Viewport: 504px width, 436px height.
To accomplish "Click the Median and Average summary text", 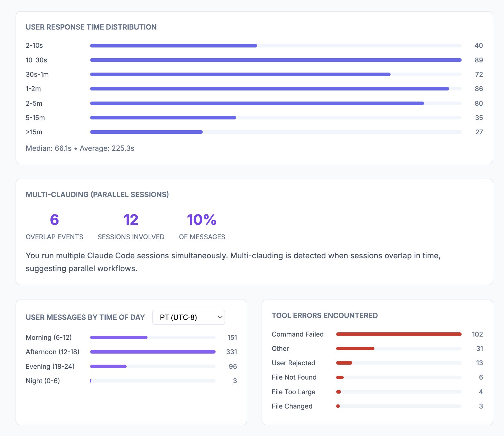I will tap(80, 148).
